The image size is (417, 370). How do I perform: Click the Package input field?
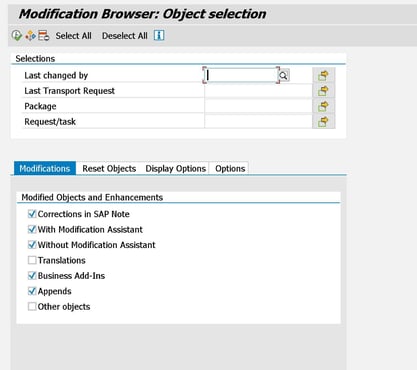tap(258, 106)
